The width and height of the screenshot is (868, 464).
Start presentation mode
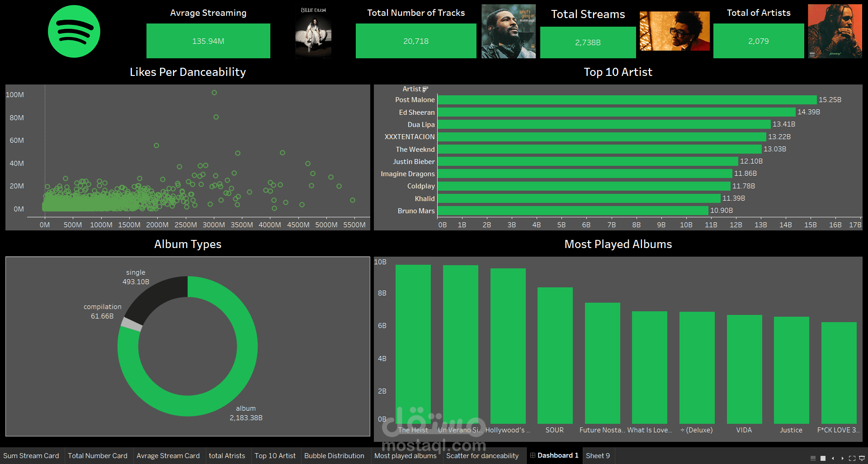[862, 458]
